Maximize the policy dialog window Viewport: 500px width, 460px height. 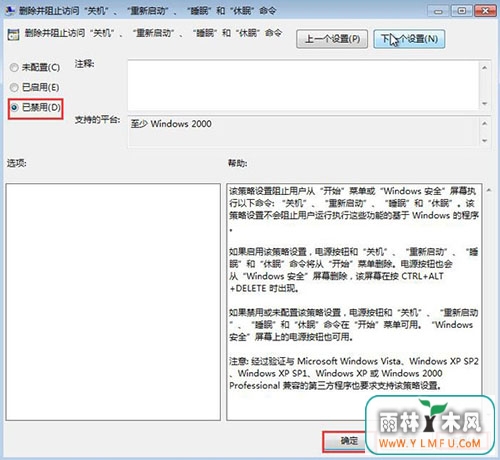pos(462,11)
